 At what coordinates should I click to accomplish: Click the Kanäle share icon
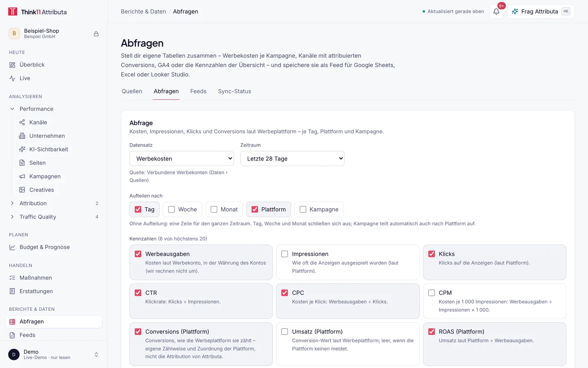pyautogui.click(x=22, y=122)
